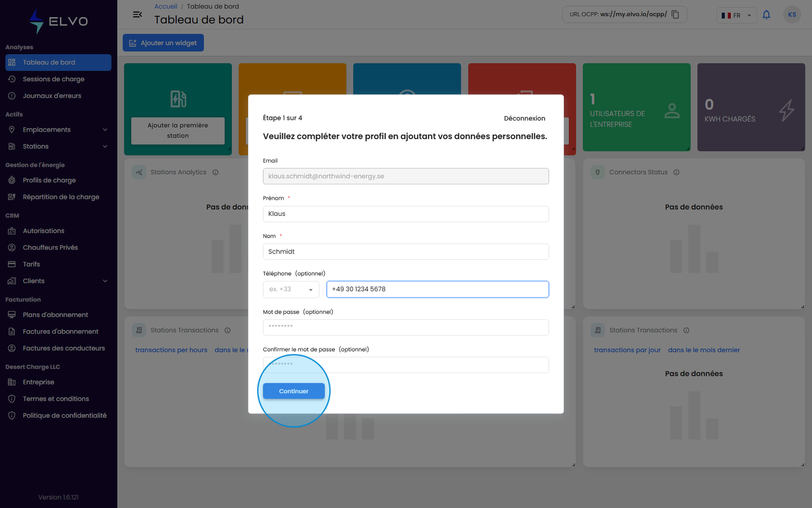Open the FR language selector

point(736,15)
